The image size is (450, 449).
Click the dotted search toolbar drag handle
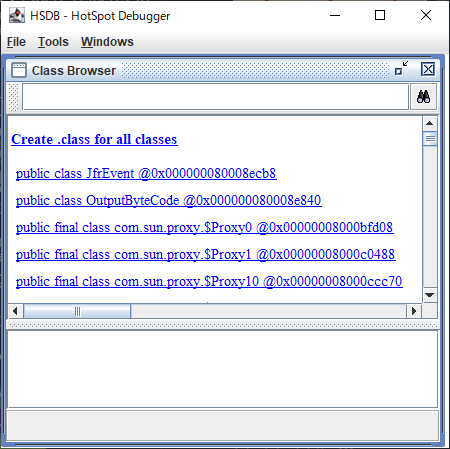[13, 97]
